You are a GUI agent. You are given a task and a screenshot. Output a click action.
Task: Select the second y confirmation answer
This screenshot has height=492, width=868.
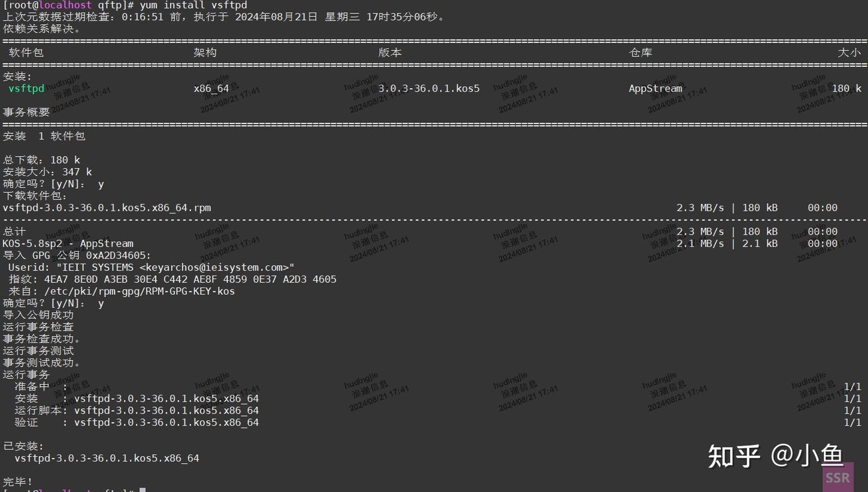(100, 303)
